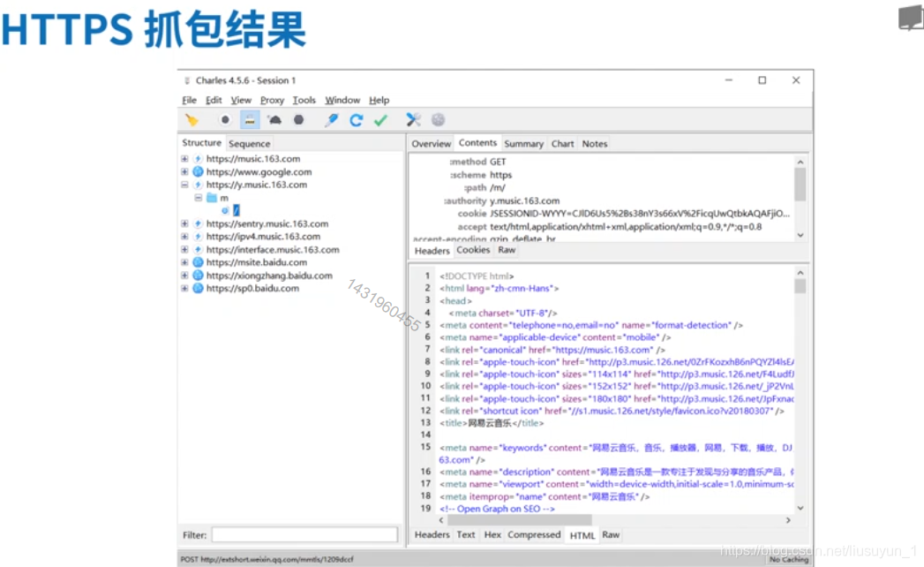Click the HTML pane vertical scrollbar thumb

[800, 286]
